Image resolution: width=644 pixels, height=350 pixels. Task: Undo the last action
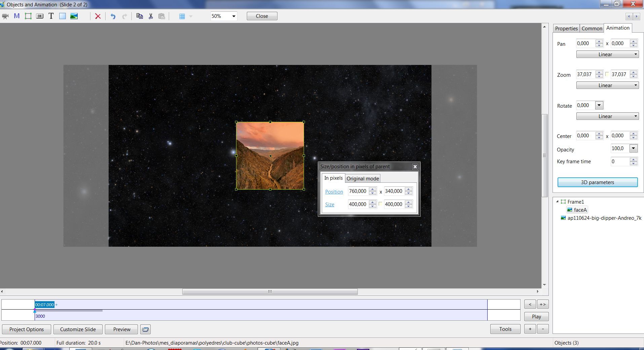(113, 16)
